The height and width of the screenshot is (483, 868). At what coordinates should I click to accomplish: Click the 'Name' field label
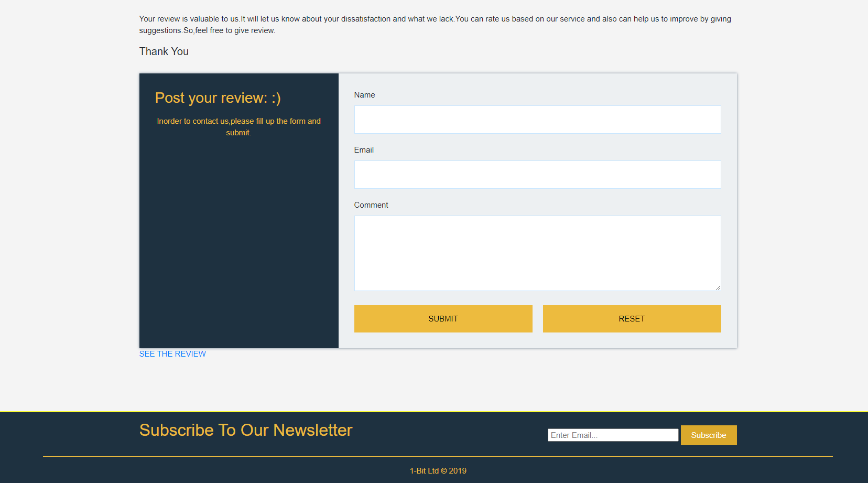point(364,95)
